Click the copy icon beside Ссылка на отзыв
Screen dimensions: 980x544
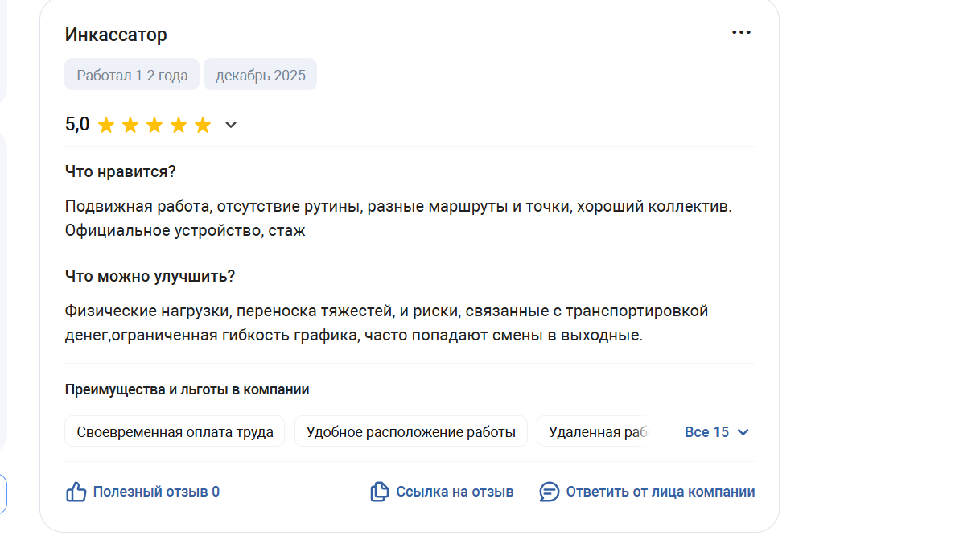pyautogui.click(x=380, y=492)
